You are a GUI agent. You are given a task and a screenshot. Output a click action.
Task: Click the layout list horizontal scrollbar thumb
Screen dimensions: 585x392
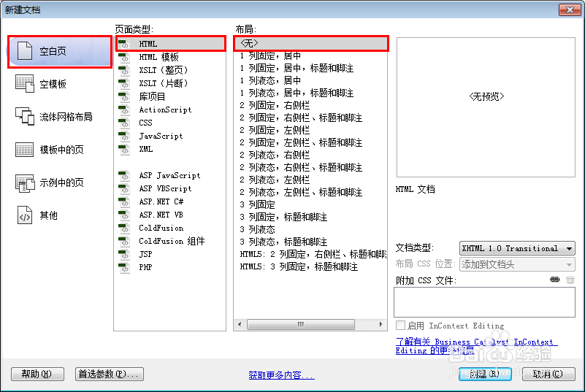point(301,324)
